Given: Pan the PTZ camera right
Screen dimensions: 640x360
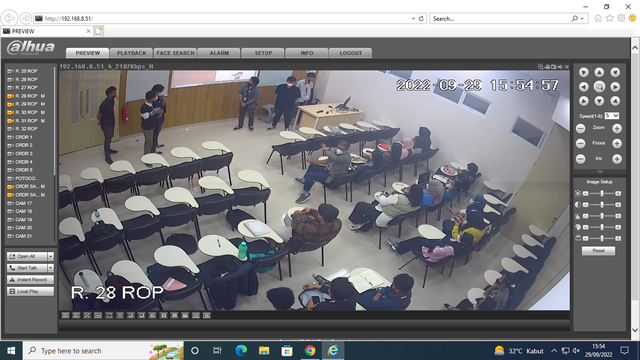Looking at the screenshot, I should [x=615, y=87].
